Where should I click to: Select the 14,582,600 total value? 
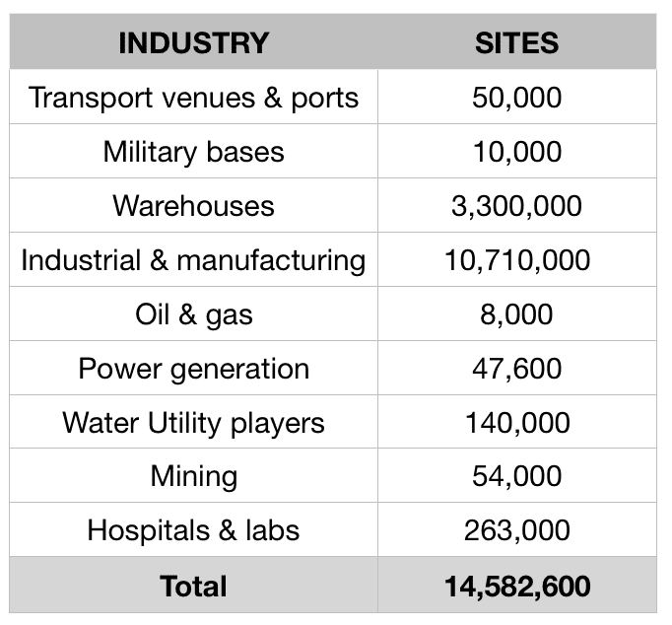(516, 586)
